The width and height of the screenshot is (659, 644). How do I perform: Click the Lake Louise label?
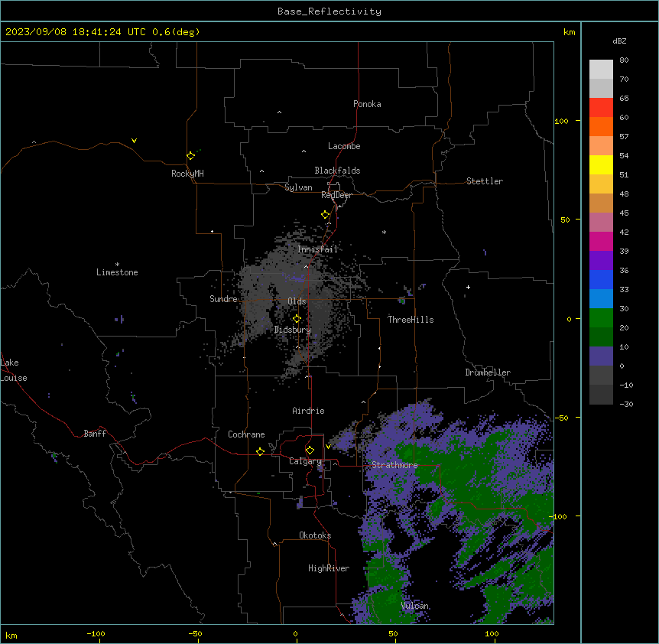14,370
